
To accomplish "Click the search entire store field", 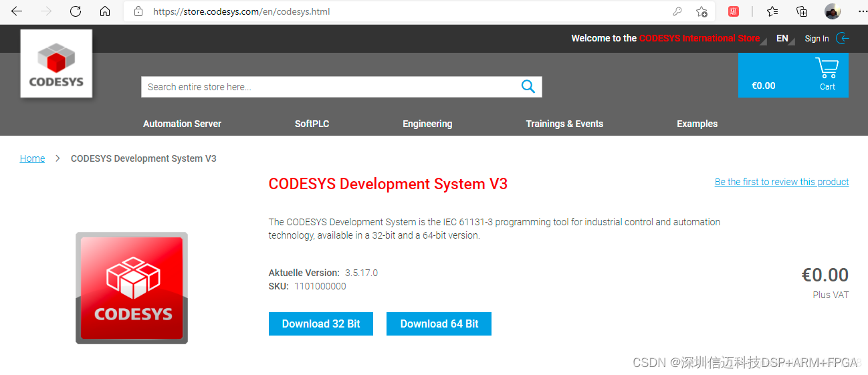I will [x=328, y=87].
